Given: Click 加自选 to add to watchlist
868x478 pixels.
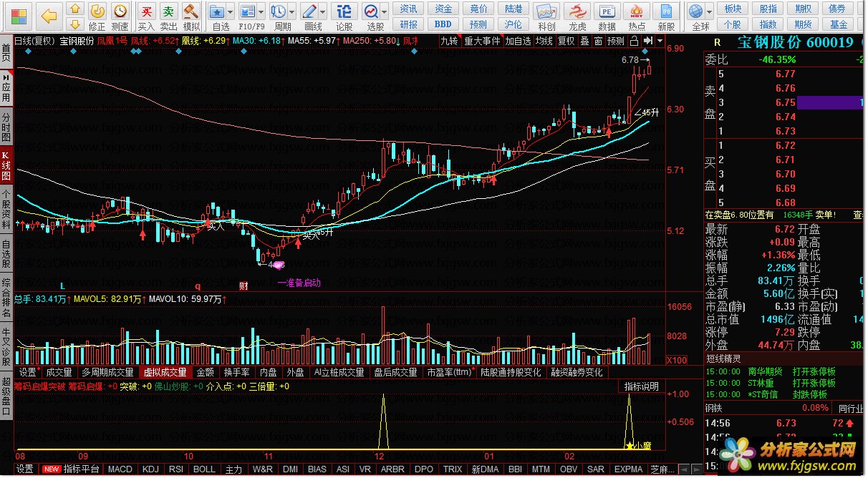Looking at the screenshot, I should pyautogui.click(x=518, y=41).
